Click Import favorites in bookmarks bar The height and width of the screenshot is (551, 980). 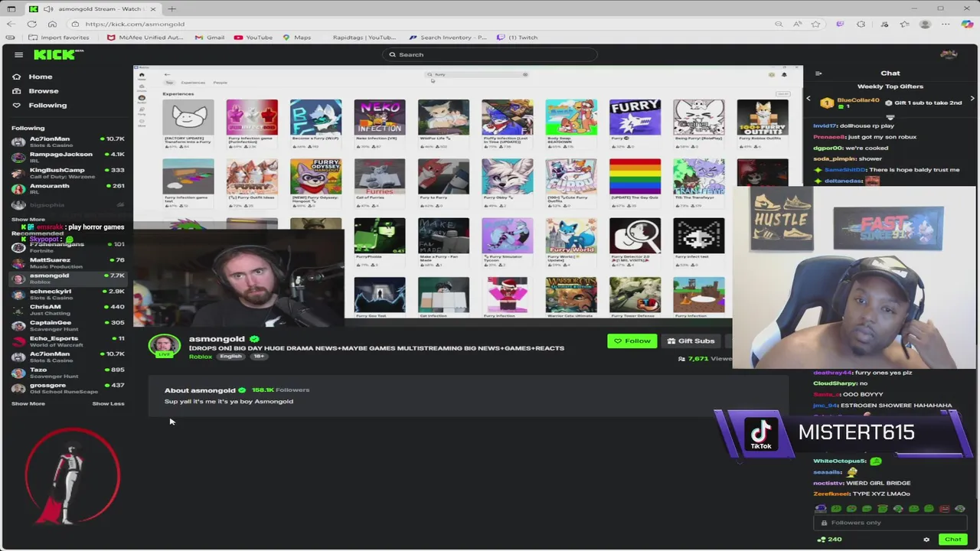[x=59, y=37]
